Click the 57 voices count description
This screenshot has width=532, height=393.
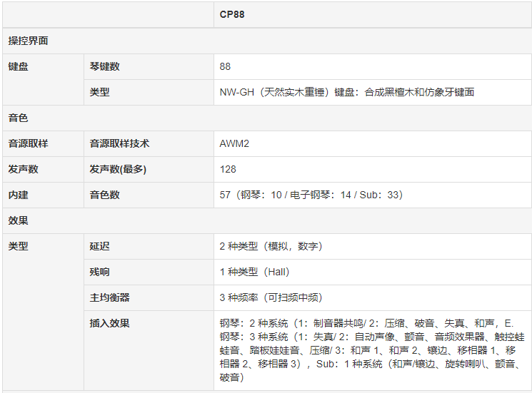311,195
